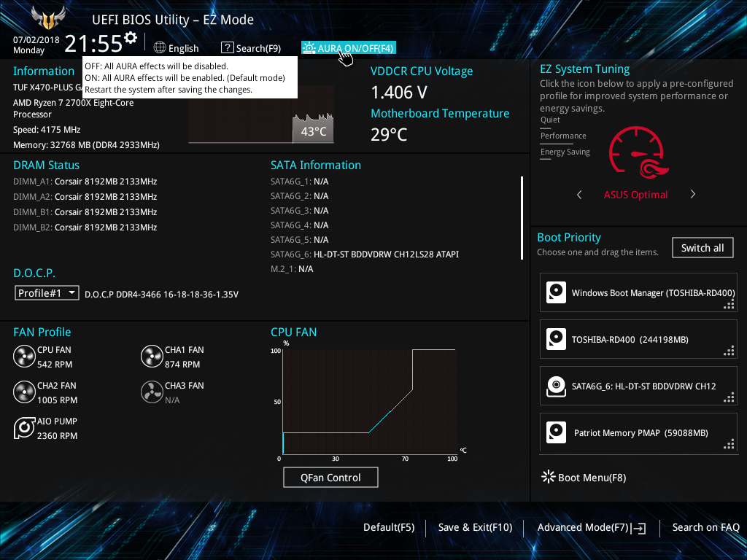Click the ASUS Optimal label
747x560 pixels.
635,195
